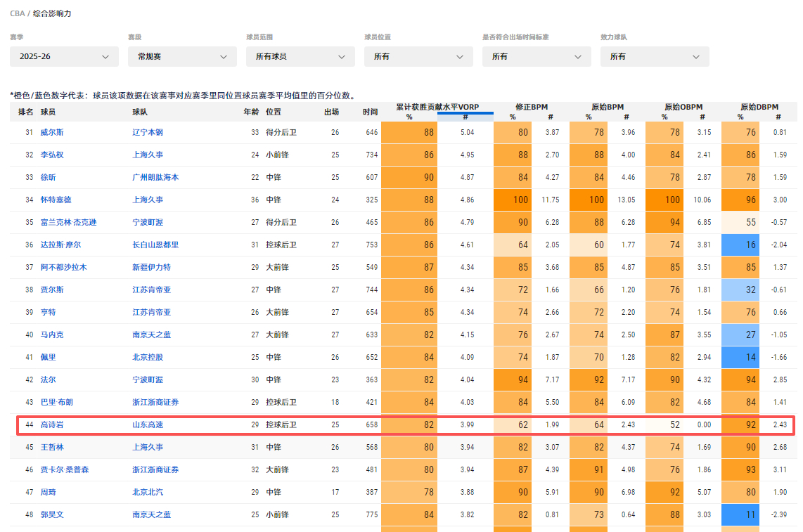Open player 李弘权 profile

tap(52, 155)
